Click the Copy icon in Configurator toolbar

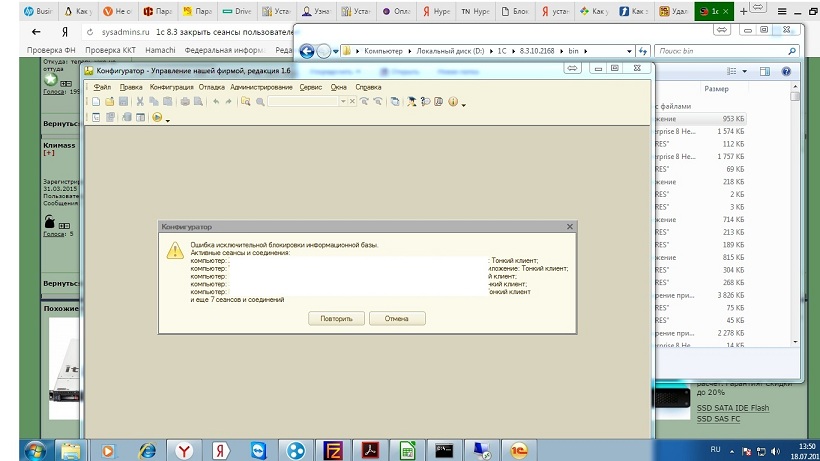(154, 101)
